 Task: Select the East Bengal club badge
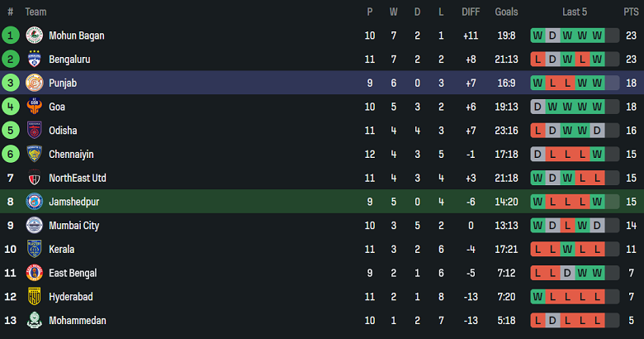point(35,273)
